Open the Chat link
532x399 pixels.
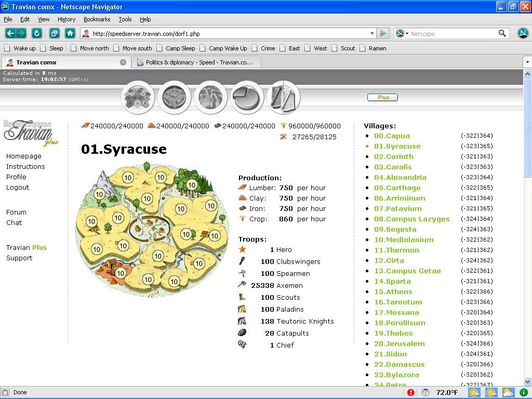14,222
